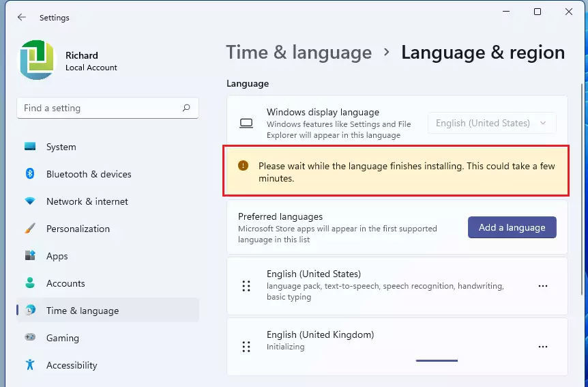588x387 pixels.
Task: Open Gaming controller icon
Action: pos(30,337)
